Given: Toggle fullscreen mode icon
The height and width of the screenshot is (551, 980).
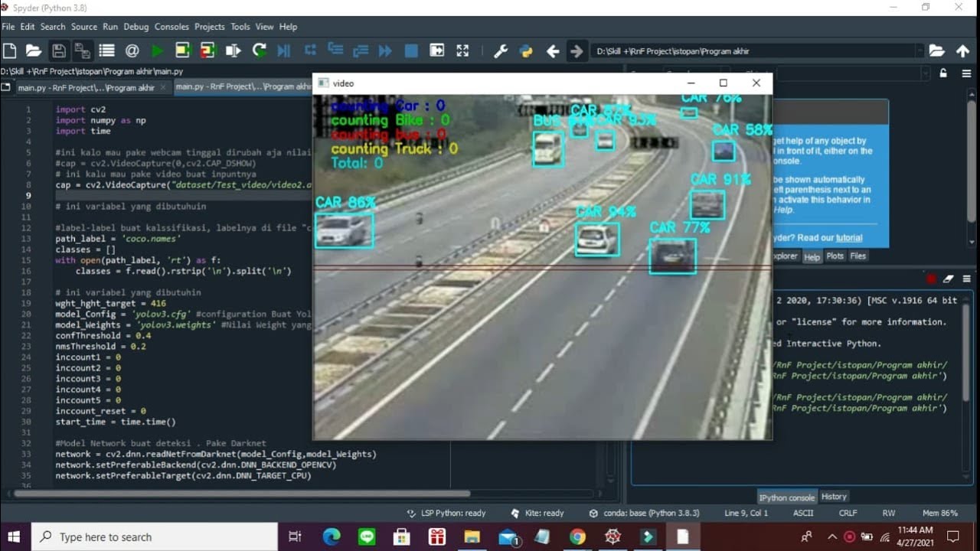Looking at the screenshot, I should click(462, 51).
